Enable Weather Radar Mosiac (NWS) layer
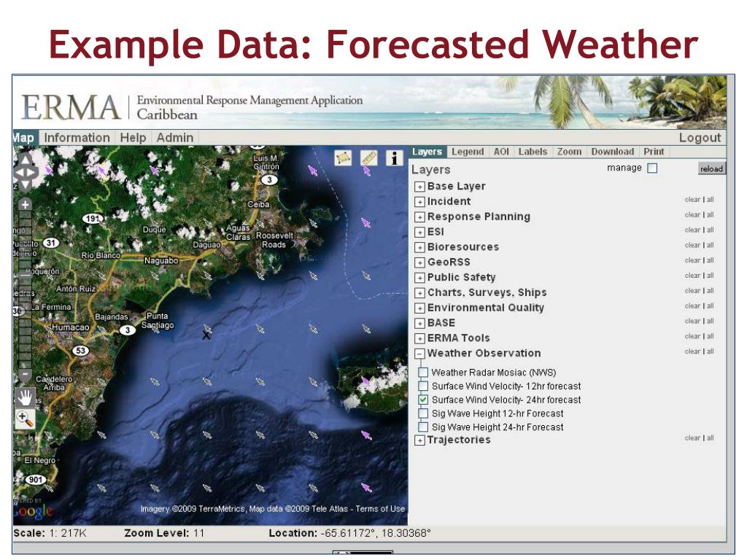 click(423, 373)
